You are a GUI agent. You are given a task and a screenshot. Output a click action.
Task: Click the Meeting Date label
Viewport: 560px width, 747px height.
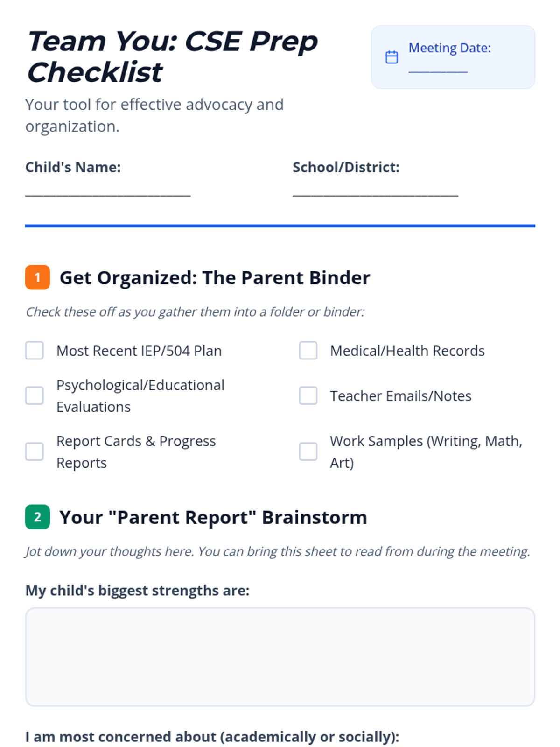[449, 48]
